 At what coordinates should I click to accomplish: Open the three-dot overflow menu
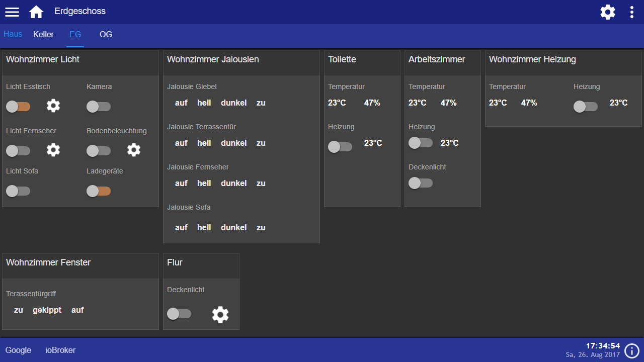pyautogui.click(x=632, y=12)
